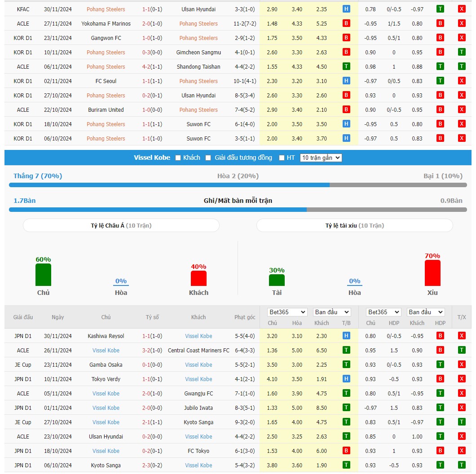Click green T handicap badge in Pohang vs Ulsan 30/11 row
476x474 pixels.
coord(440,9)
